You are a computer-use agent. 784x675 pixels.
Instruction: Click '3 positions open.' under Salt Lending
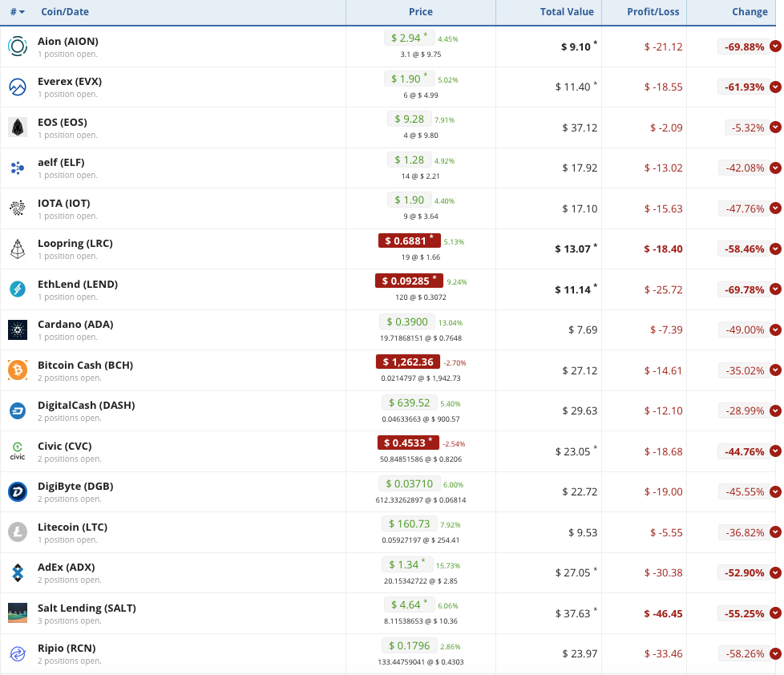click(x=70, y=621)
